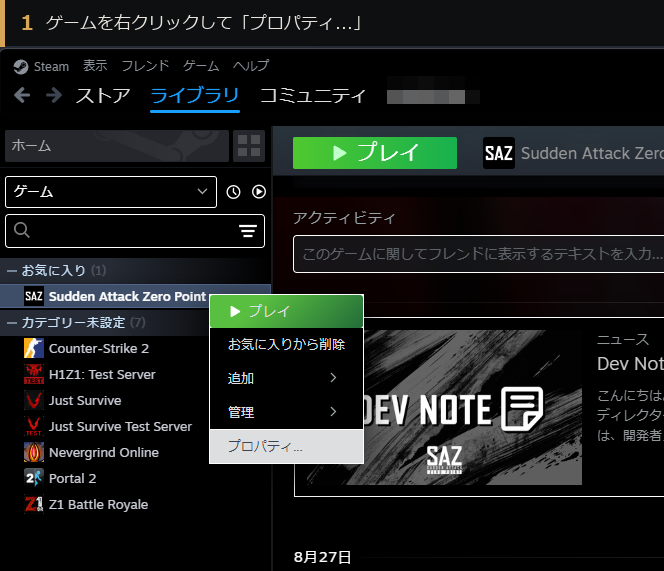The image size is (664, 571).
Task: Click the Sudden Attack Zero title in header
Action: [592, 153]
